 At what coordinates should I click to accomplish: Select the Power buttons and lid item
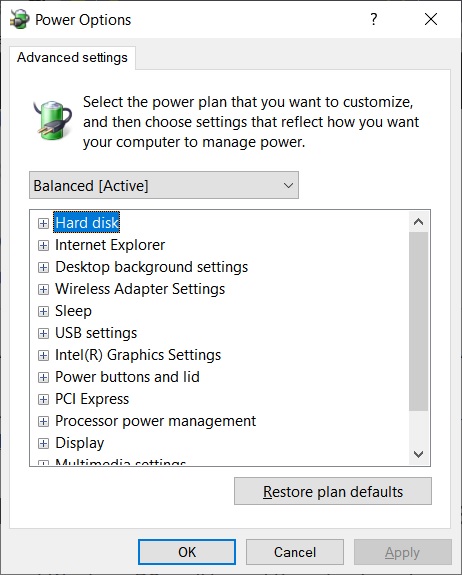coord(127,377)
